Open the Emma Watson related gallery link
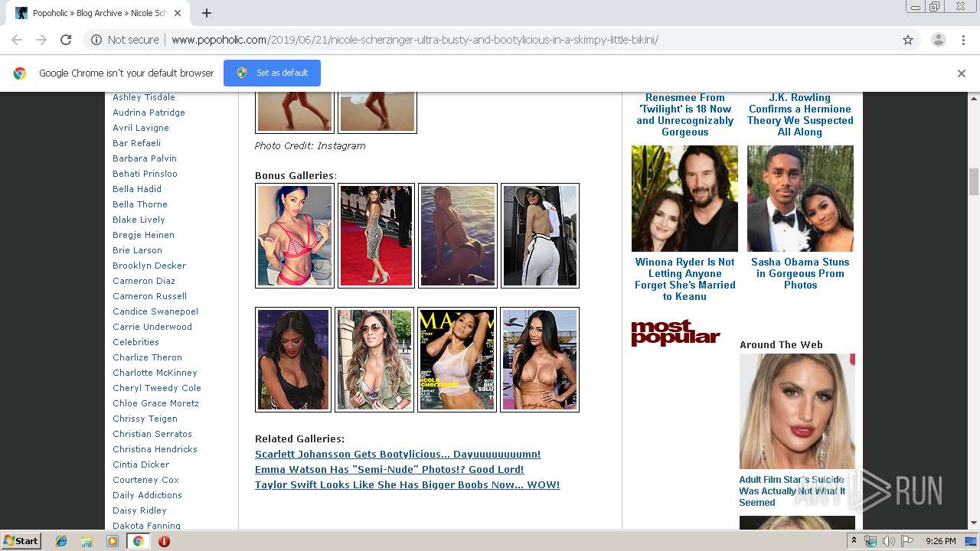 pyautogui.click(x=389, y=470)
